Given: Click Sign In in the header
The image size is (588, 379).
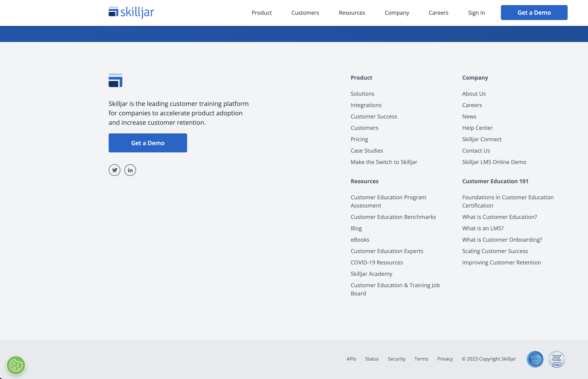Looking at the screenshot, I should pyautogui.click(x=476, y=13).
